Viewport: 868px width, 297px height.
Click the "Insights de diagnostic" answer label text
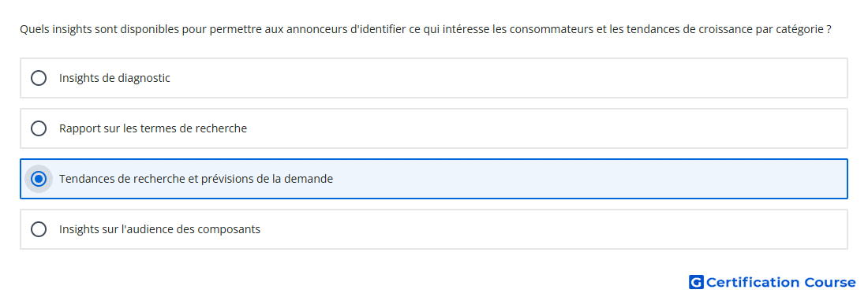click(x=114, y=78)
